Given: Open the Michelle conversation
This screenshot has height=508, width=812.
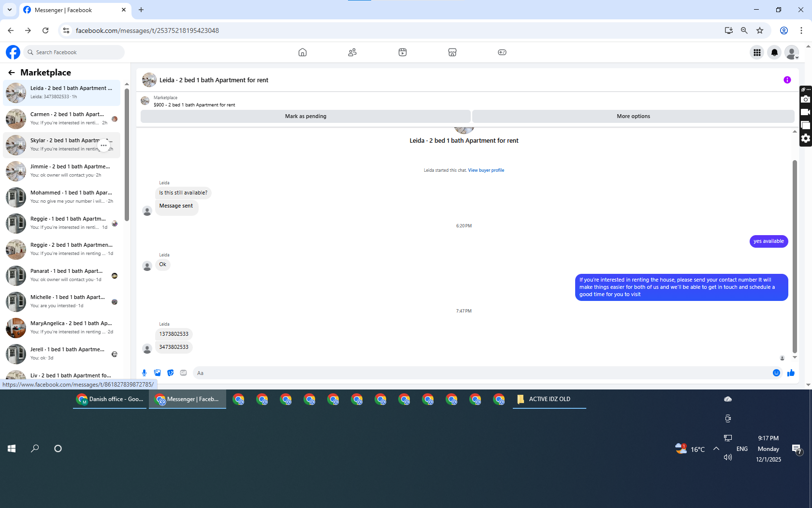Looking at the screenshot, I should (62, 301).
